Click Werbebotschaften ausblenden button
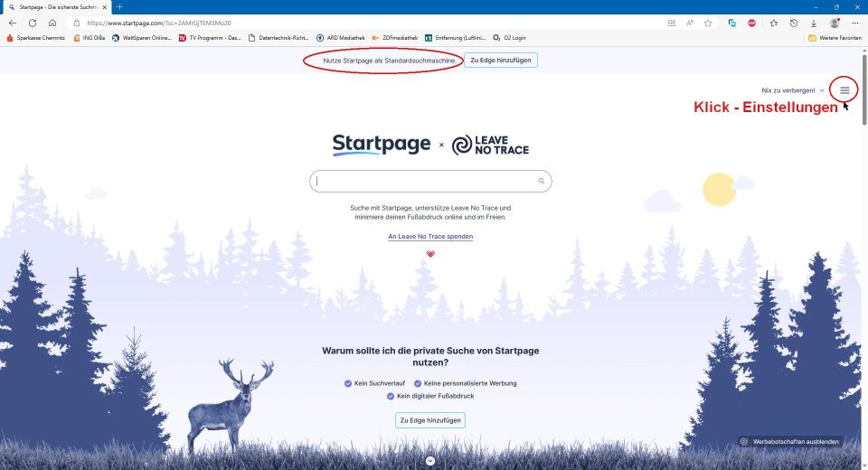The width and height of the screenshot is (868, 470). point(790,442)
